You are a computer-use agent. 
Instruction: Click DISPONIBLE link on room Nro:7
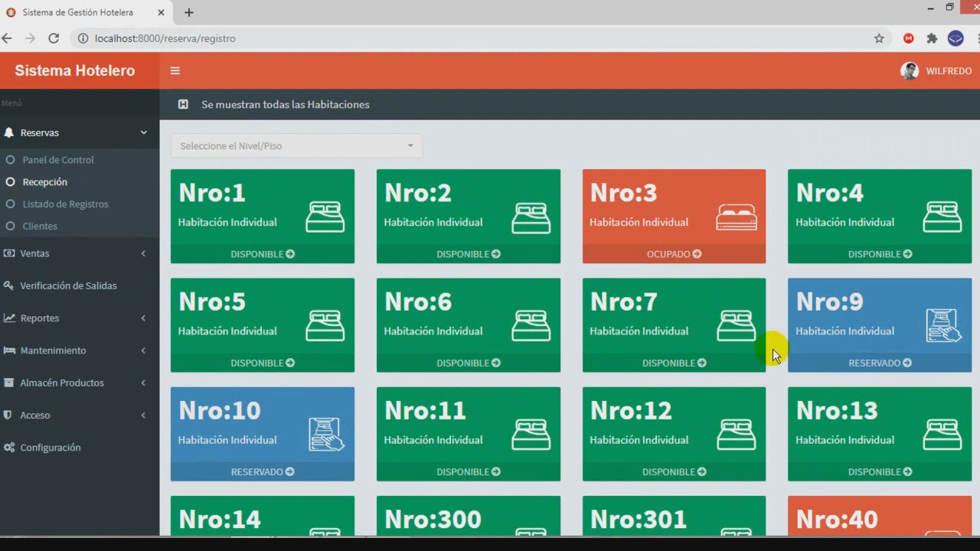click(674, 363)
